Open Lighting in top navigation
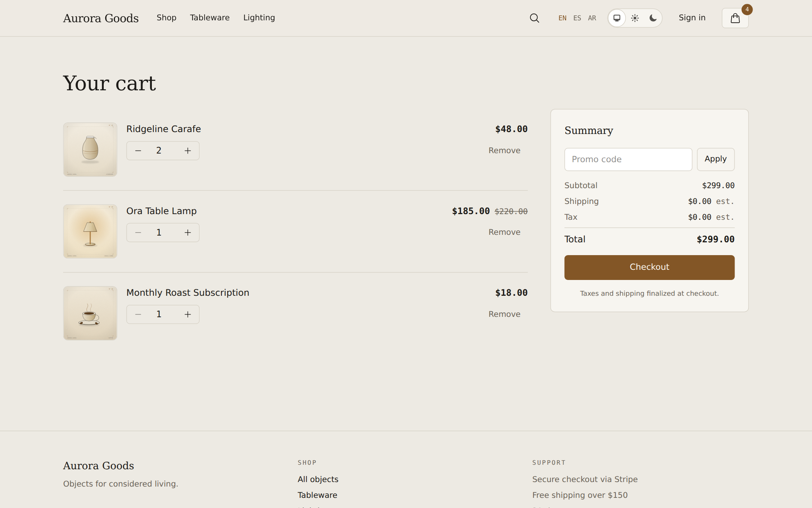Viewport: 812px width, 508px height. (x=259, y=18)
